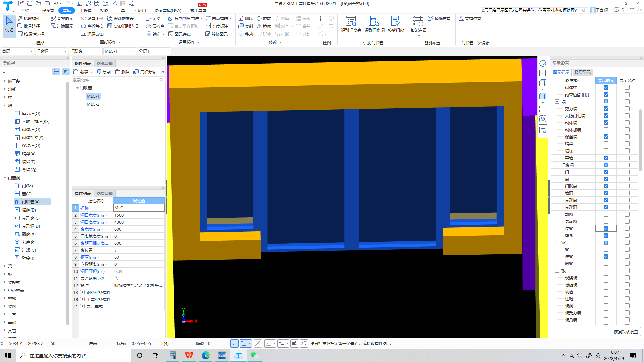Image resolution: width=644 pixels, height=362 pixels.
Task: Enable 现浇板 display element checkbox
Action: pyautogui.click(x=606, y=278)
